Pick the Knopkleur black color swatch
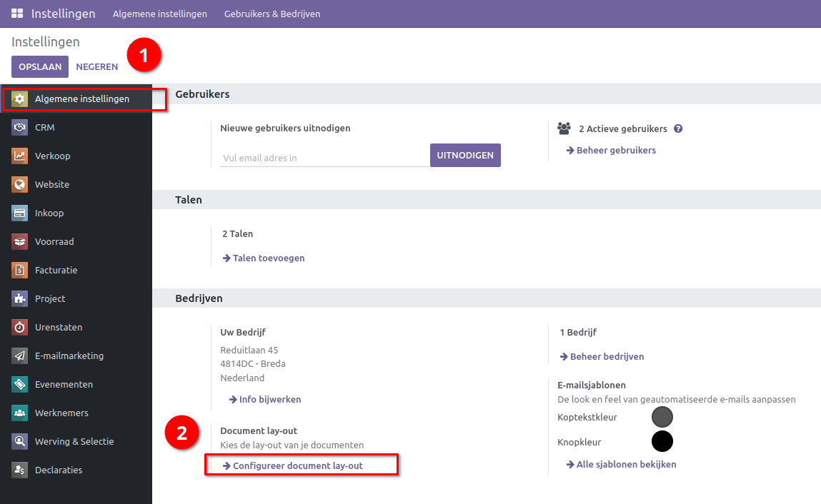The image size is (821, 504). point(662,441)
